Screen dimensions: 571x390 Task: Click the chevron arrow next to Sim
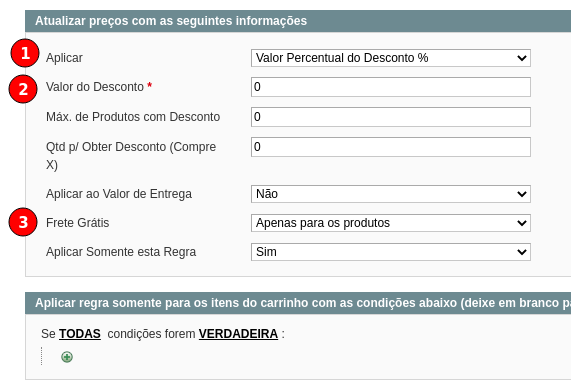tap(522, 252)
